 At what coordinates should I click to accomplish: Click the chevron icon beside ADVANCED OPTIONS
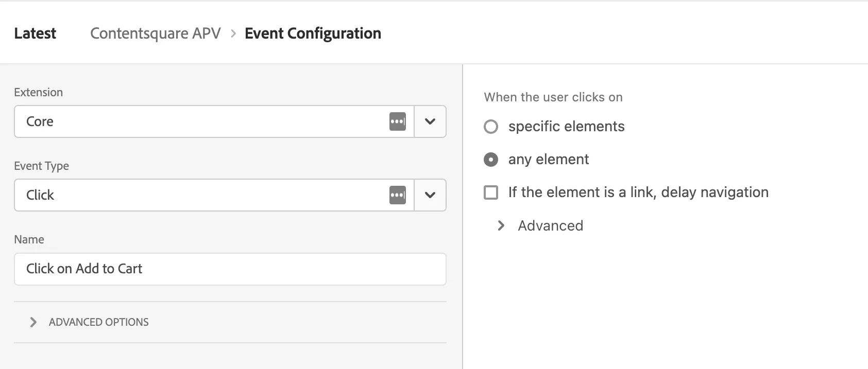coord(33,322)
